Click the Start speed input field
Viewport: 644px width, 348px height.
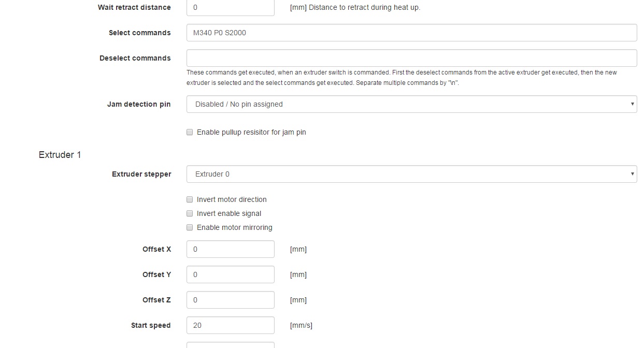(x=230, y=325)
